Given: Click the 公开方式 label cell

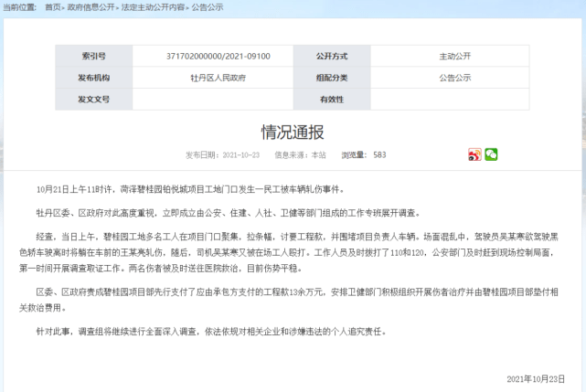Looking at the screenshot, I should tap(332, 56).
